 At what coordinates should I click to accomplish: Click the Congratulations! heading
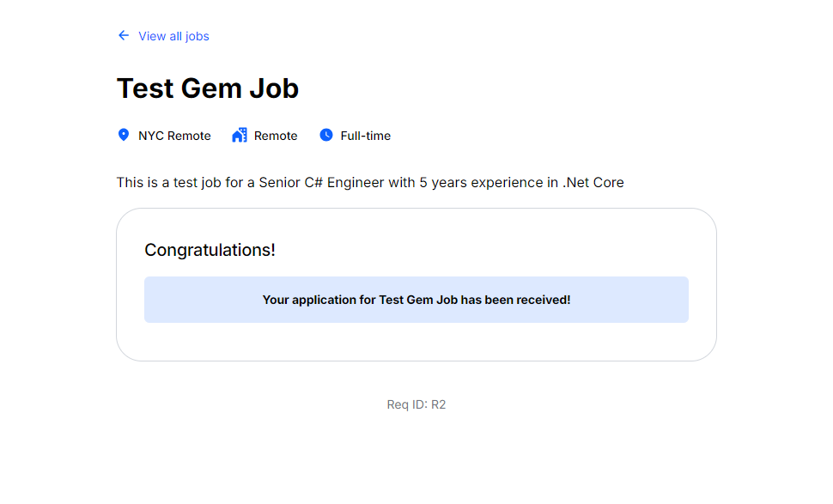click(x=210, y=250)
